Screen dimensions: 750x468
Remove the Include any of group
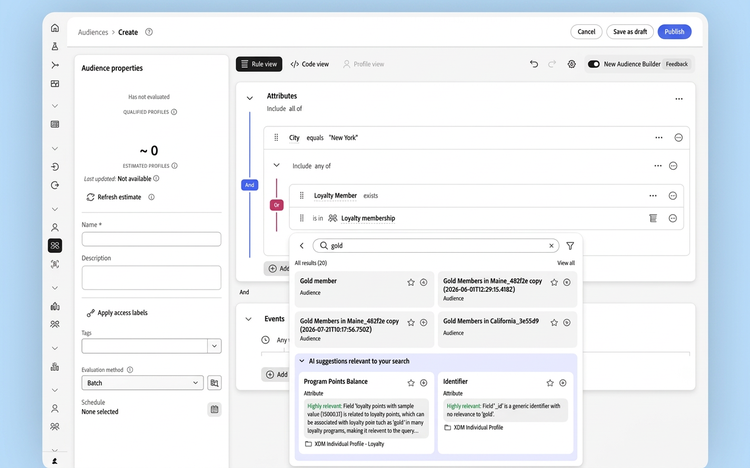[x=673, y=166]
